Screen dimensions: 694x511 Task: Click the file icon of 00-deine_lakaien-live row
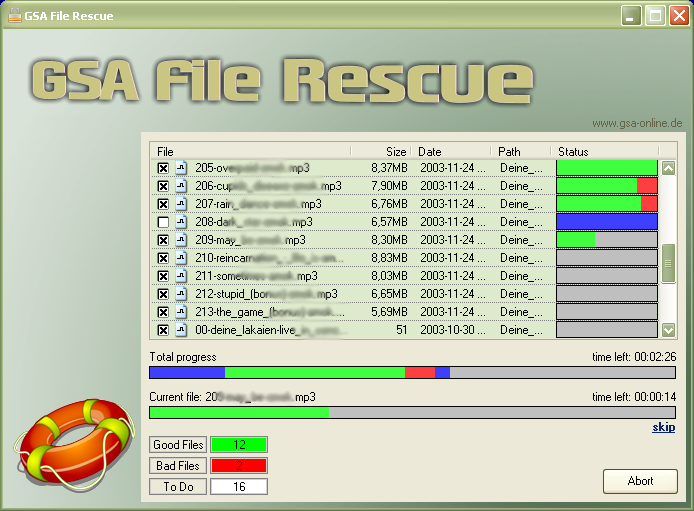click(x=181, y=330)
